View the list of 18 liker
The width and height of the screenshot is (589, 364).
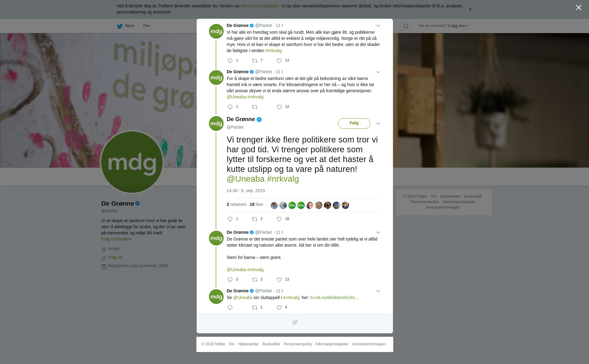(x=256, y=204)
